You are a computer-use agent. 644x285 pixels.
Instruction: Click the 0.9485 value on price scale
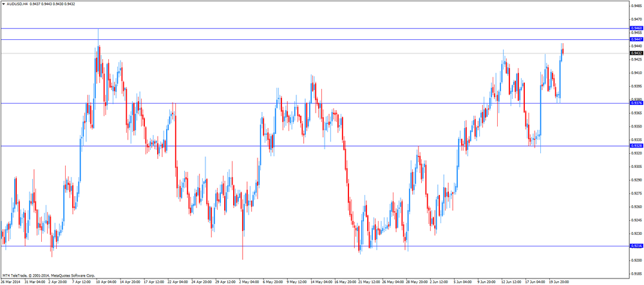pyautogui.click(x=637, y=6)
